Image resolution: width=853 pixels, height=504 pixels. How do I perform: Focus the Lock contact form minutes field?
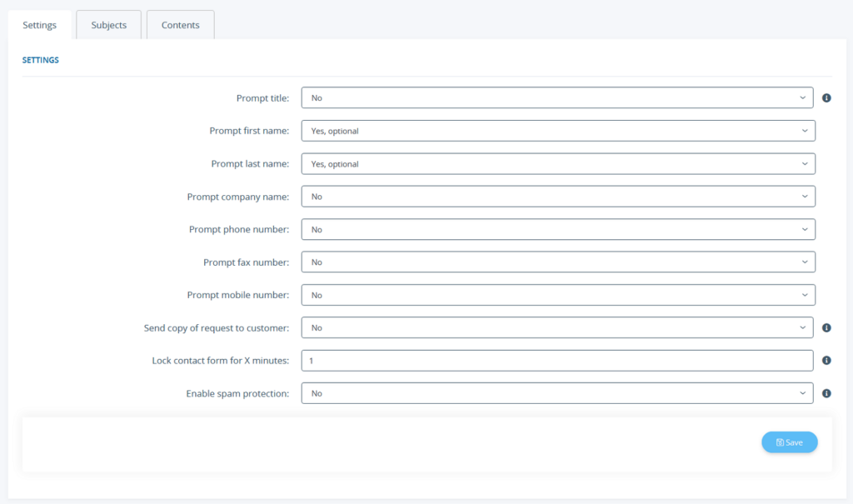(x=556, y=361)
